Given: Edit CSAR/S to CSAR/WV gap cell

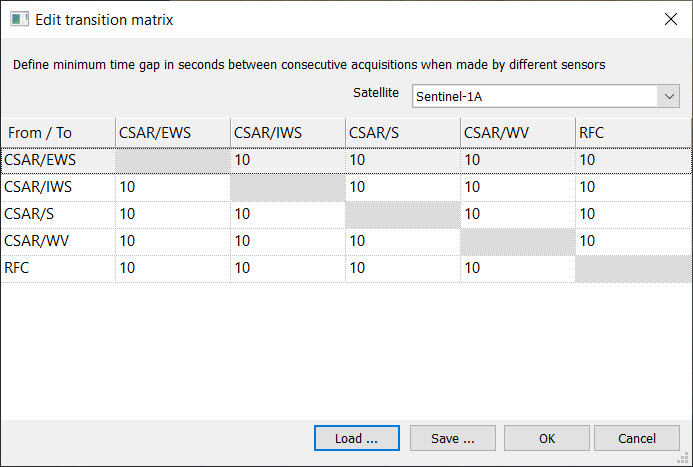Looking at the screenshot, I should coord(517,214).
